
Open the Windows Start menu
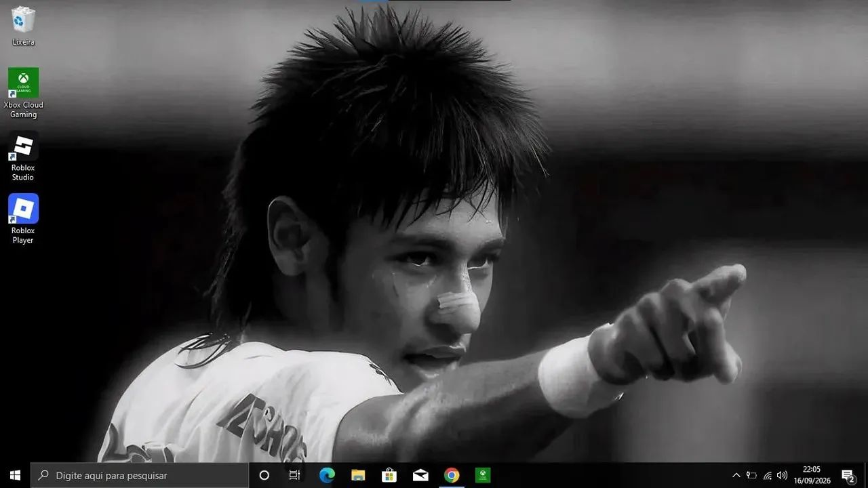click(15, 475)
